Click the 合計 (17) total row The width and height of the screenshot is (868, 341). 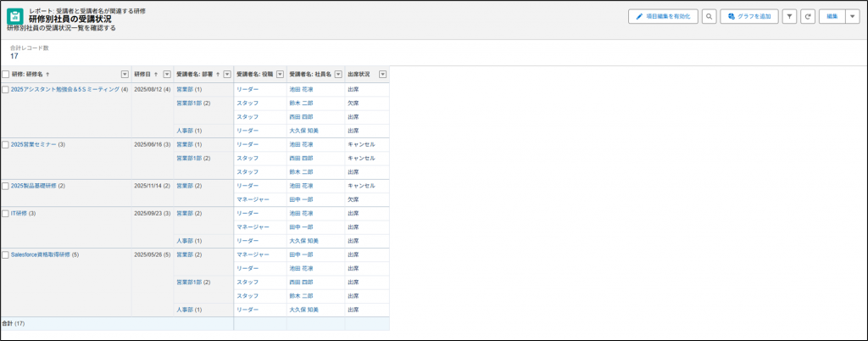[x=14, y=323]
